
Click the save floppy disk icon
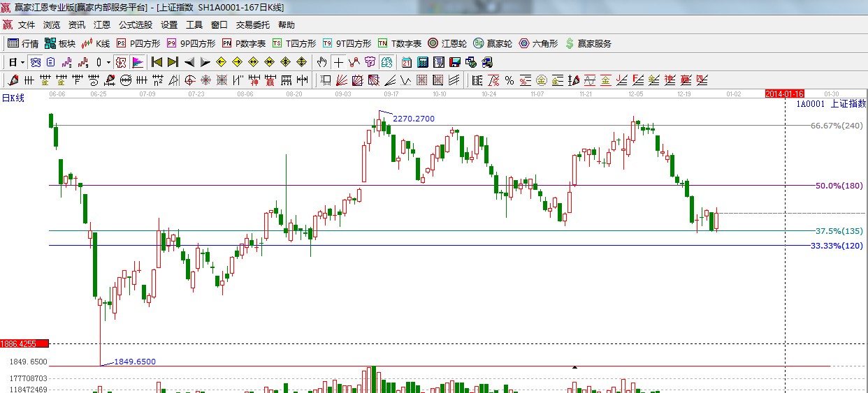point(454,62)
